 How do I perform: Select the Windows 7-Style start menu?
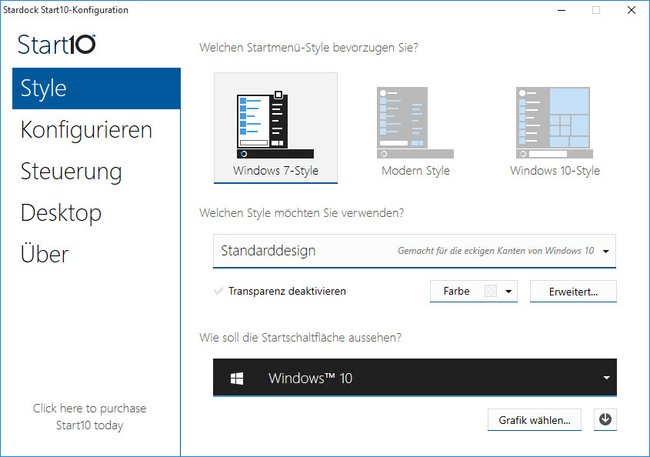pyautogui.click(x=276, y=128)
